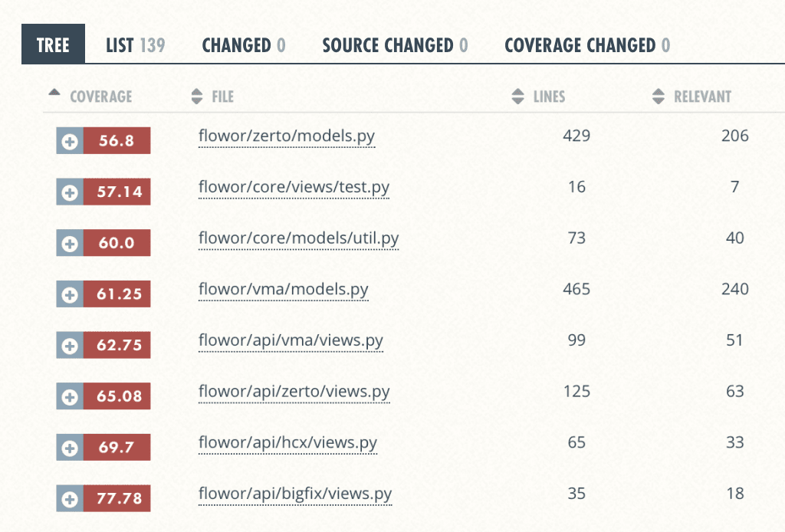Expand plus icon for 56.8 coverage row

pos(70,140)
